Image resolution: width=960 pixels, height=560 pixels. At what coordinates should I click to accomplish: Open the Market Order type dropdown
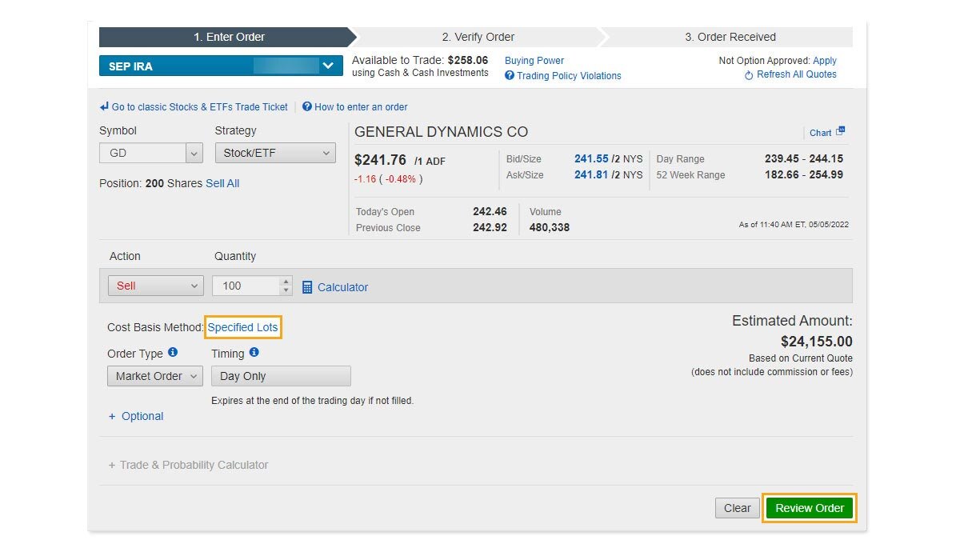155,376
